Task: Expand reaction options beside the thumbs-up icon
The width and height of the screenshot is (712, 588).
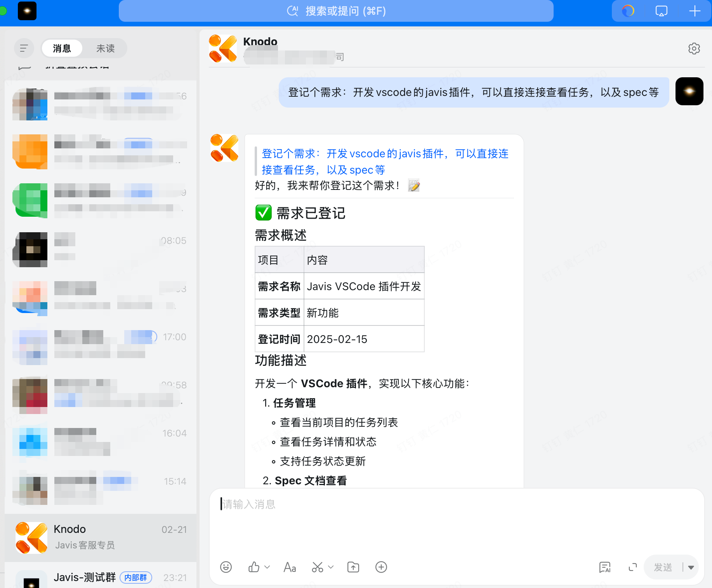Action: 266,567
